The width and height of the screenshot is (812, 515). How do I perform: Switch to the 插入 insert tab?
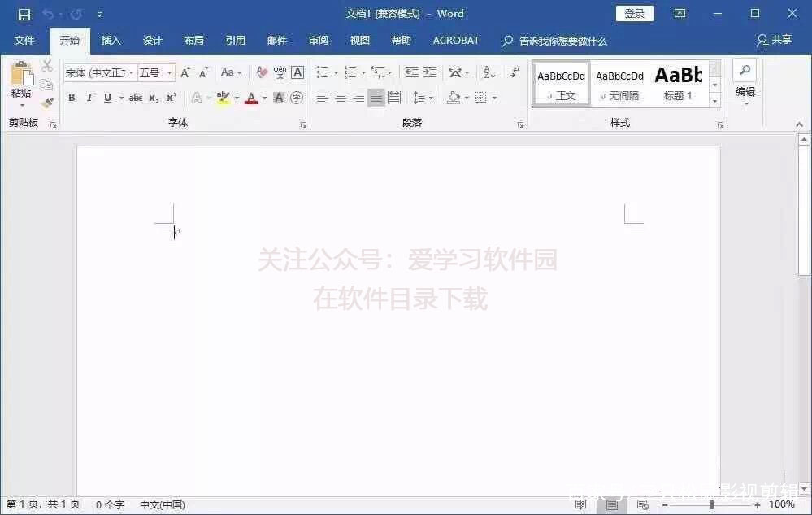point(111,41)
